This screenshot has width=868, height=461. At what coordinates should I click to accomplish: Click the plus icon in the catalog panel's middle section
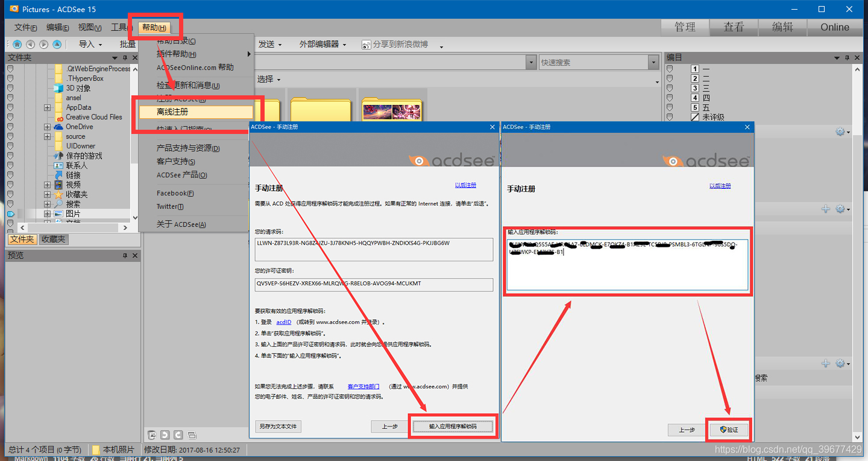(x=826, y=209)
